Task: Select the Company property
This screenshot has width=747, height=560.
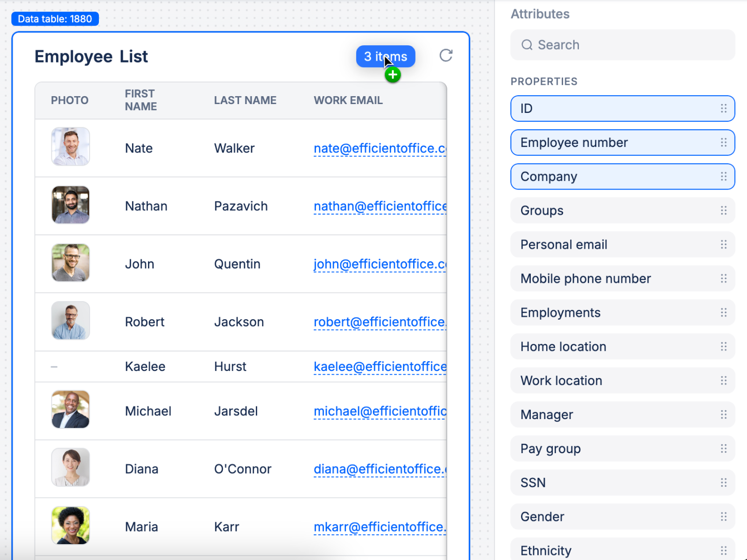Action: [607, 176]
